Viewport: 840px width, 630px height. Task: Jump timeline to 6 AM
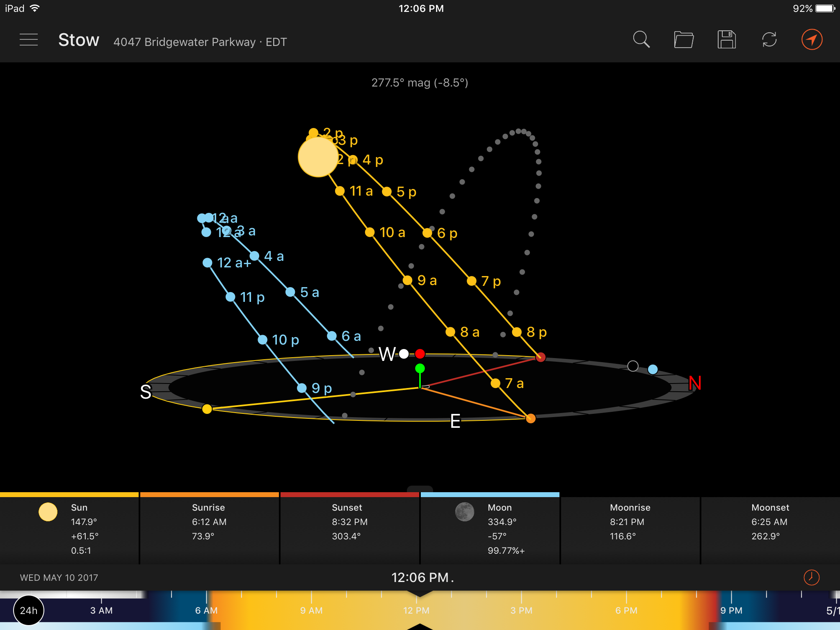coord(206,610)
